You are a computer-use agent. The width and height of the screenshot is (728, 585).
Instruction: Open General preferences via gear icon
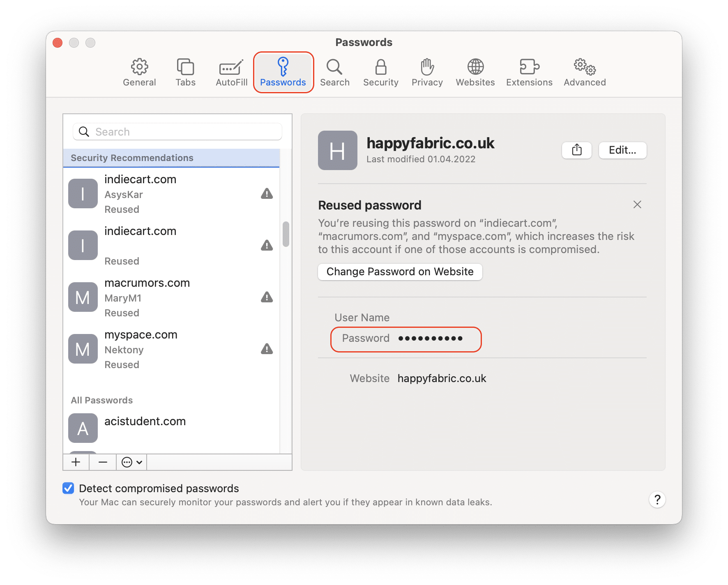tap(139, 67)
